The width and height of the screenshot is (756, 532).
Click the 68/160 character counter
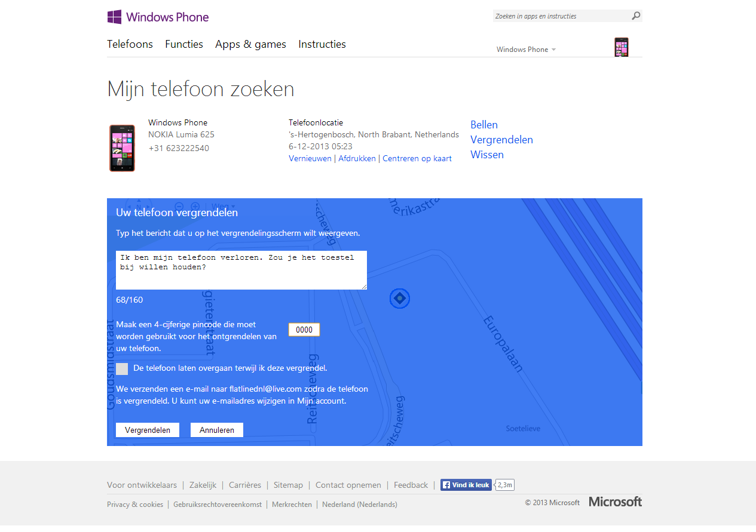(x=130, y=300)
